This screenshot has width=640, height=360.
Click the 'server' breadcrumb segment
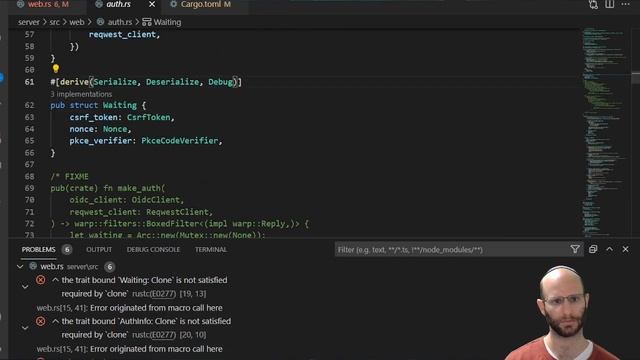tap(29, 22)
